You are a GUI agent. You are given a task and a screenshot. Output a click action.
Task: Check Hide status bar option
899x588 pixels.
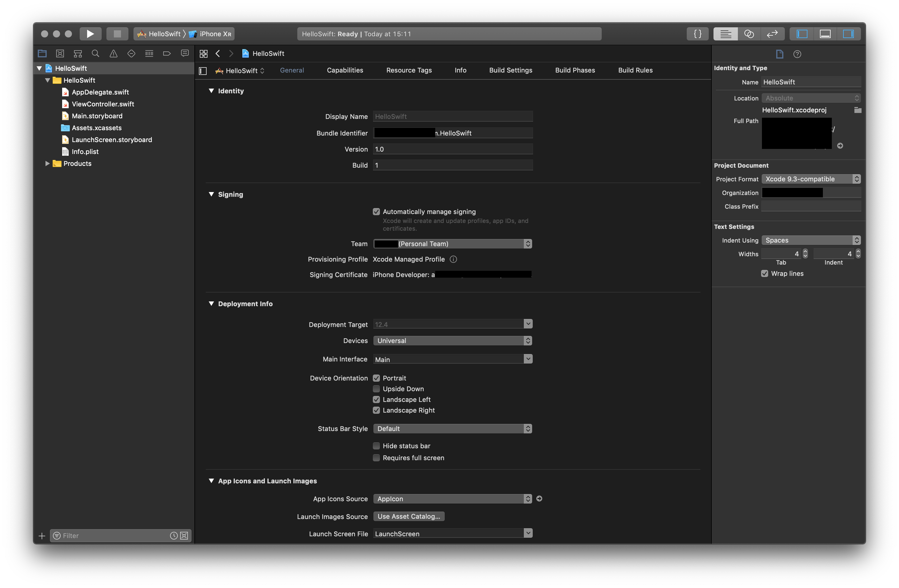click(376, 446)
